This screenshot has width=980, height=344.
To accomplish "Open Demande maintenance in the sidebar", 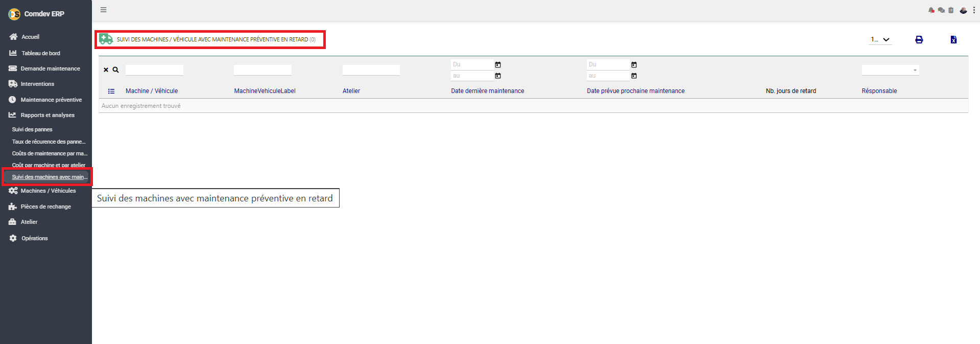I will [50, 68].
